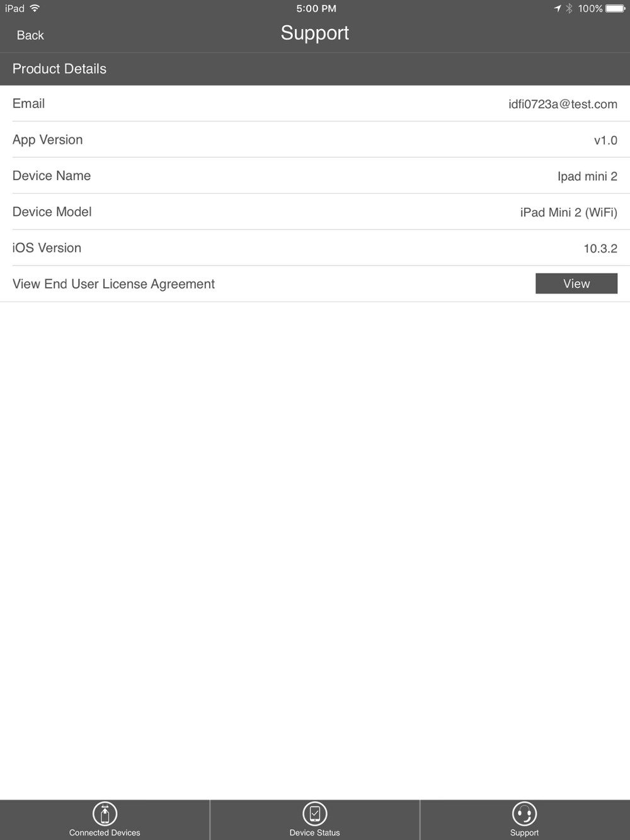Click the Product Details section header

click(x=59, y=69)
